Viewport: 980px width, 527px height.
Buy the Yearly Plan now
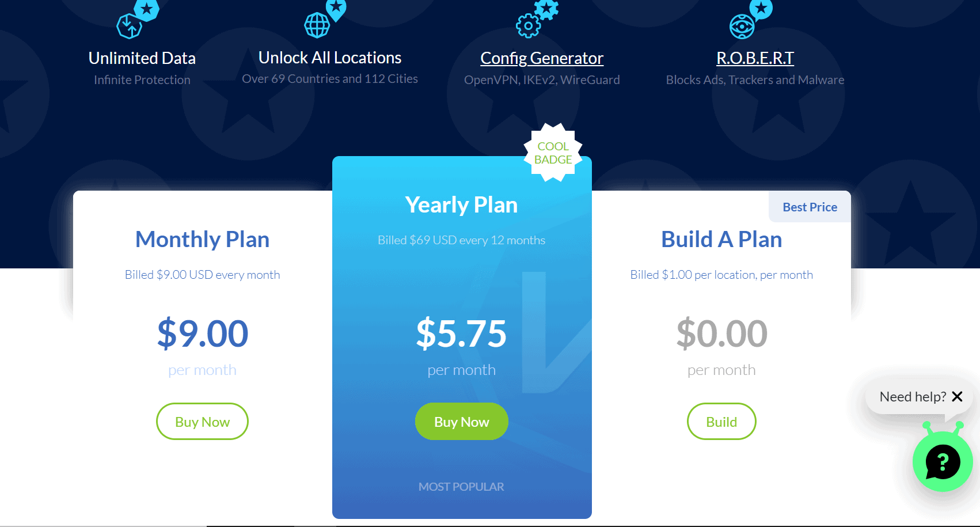pos(461,422)
